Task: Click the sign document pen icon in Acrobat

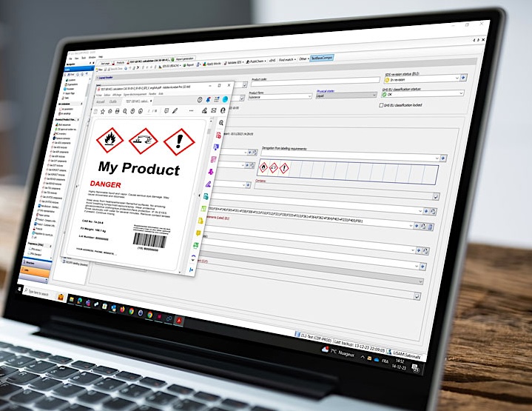Action: pyautogui.click(x=205, y=110)
